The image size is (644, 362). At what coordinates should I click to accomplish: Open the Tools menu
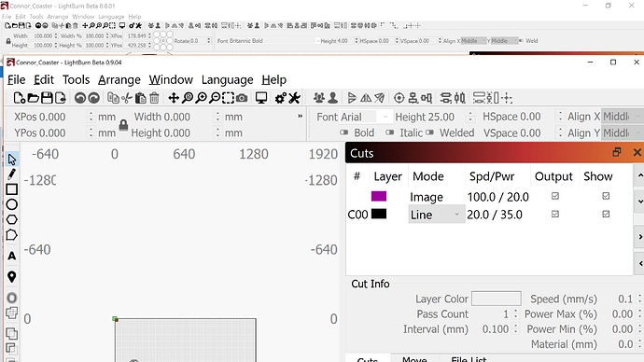click(x=76, y=79)
